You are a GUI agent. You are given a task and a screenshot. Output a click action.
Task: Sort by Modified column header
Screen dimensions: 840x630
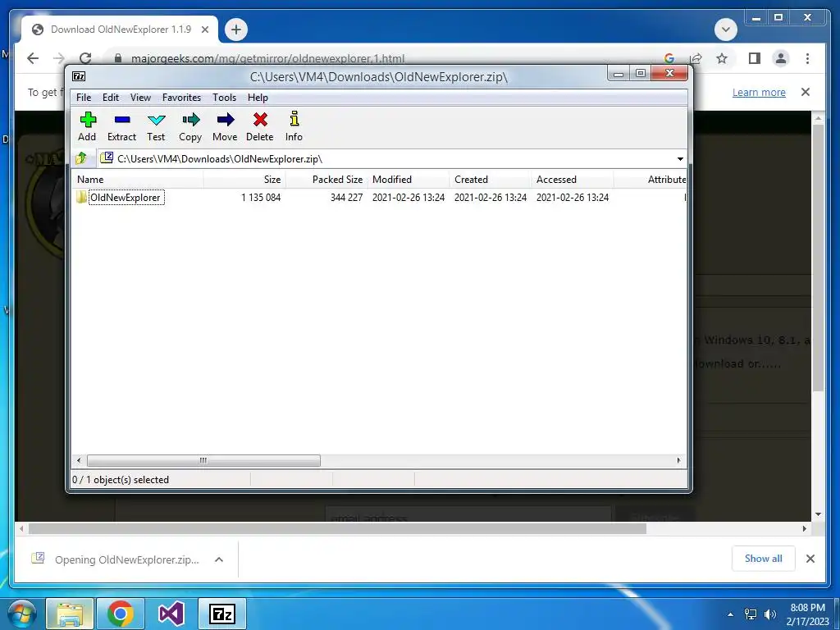pyautogui.click(x=409, y=180)
